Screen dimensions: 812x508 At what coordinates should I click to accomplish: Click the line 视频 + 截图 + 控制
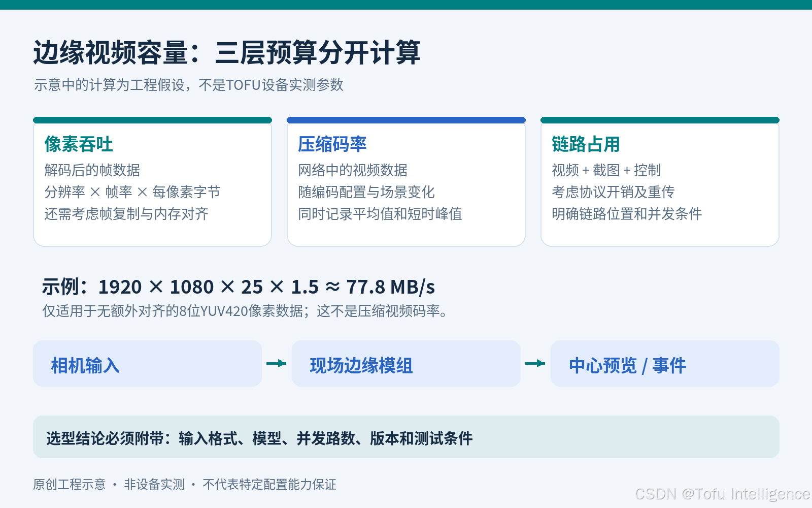click(606, 170)
